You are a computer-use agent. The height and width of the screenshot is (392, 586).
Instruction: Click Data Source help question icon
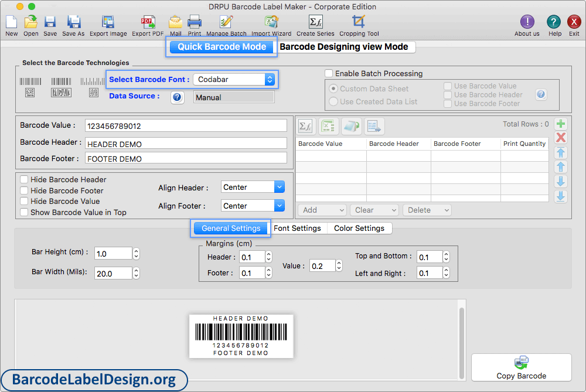pos(177,97)
